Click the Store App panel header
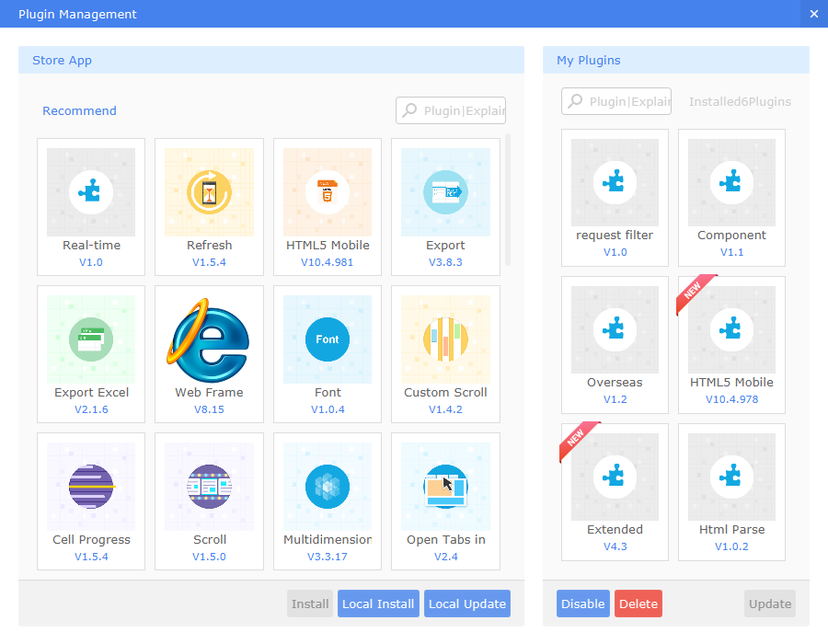828x644 pixels. [271, 60]
